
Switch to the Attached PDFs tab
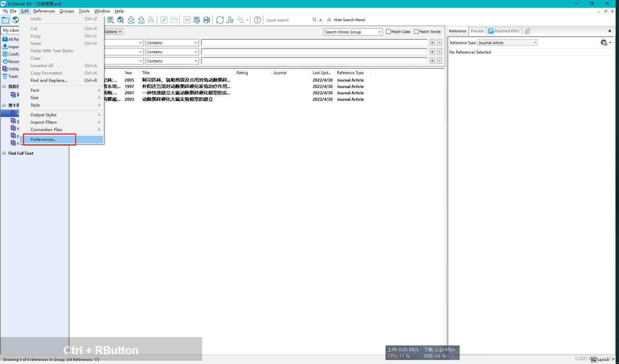(x=504, y=31)
